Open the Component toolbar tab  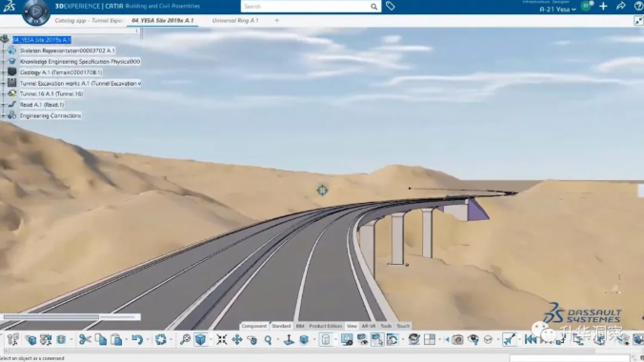point(253,326)
